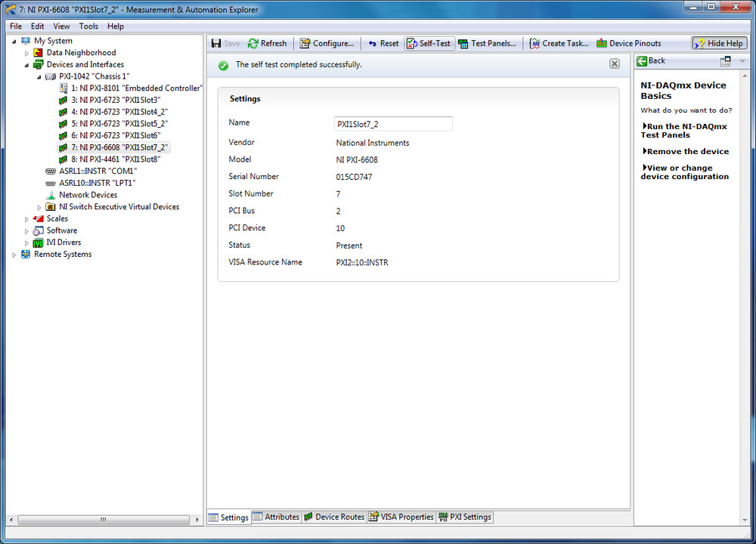The image size is (756, 544).
Task: Click the Software icon
Action: point(38,230)
